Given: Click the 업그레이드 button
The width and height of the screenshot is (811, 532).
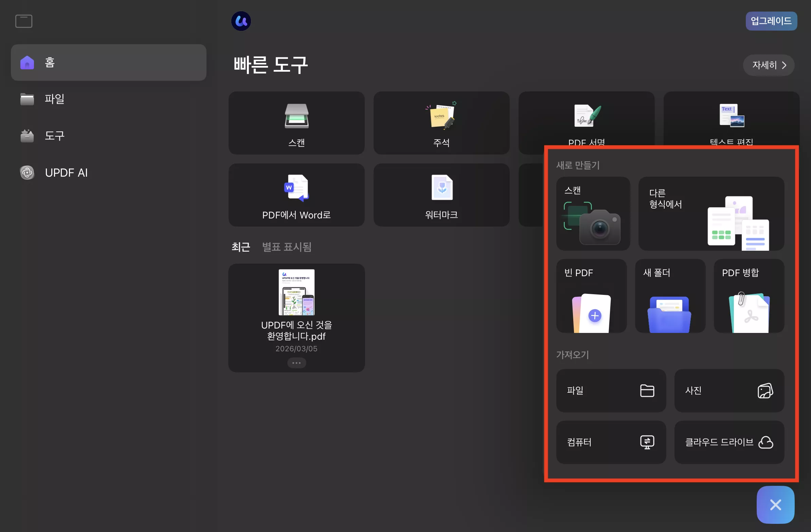Looking at the screenshot, I should 771,21.
